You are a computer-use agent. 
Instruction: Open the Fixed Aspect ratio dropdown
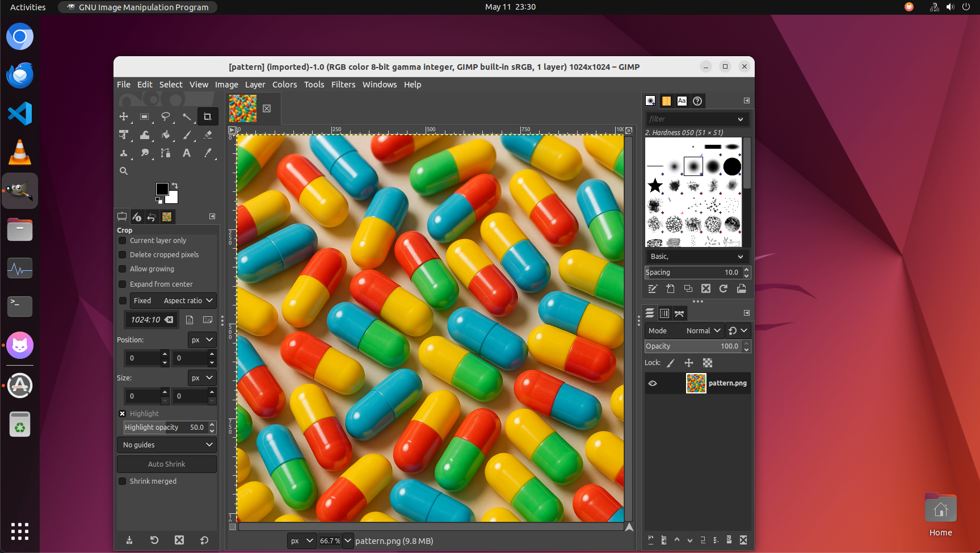(173, 300)
